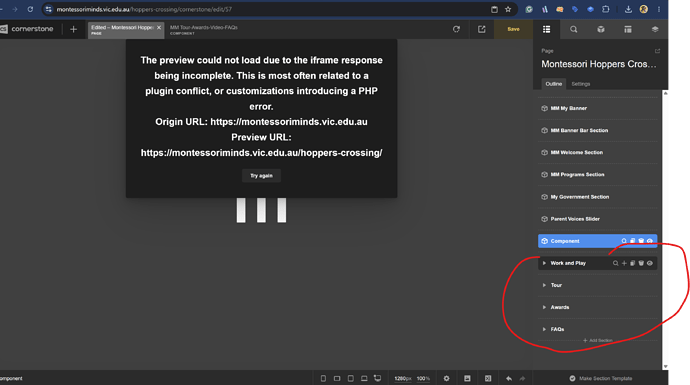Viewport: 690px width, 385px height.
Task: Select the My Government Section component
Action: click(x=598, y=197)
